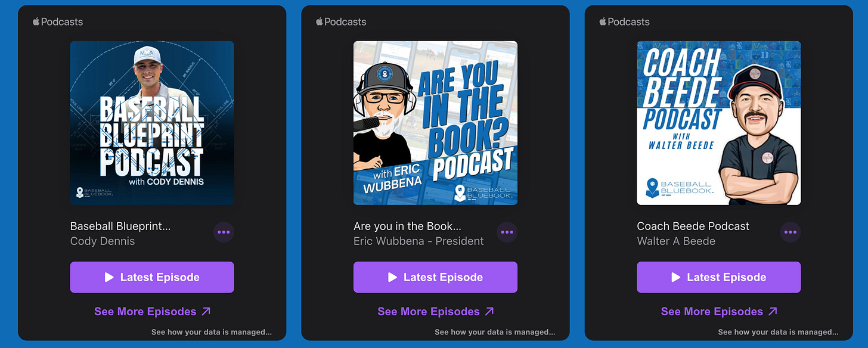Click Apple Podcasts logo on Walter Beede card

click(624, 21)
